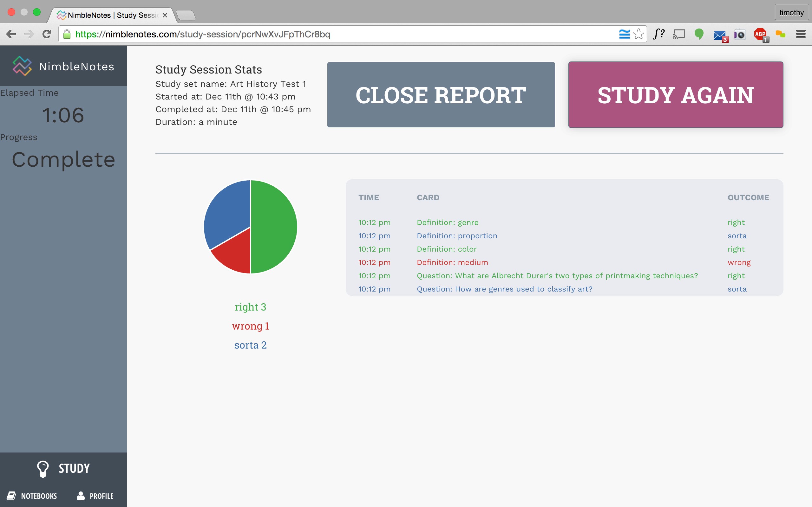Click the NimbleNotes logo icon in sidebar
Viewport: 812px width, 507px height.
[22, 66]
